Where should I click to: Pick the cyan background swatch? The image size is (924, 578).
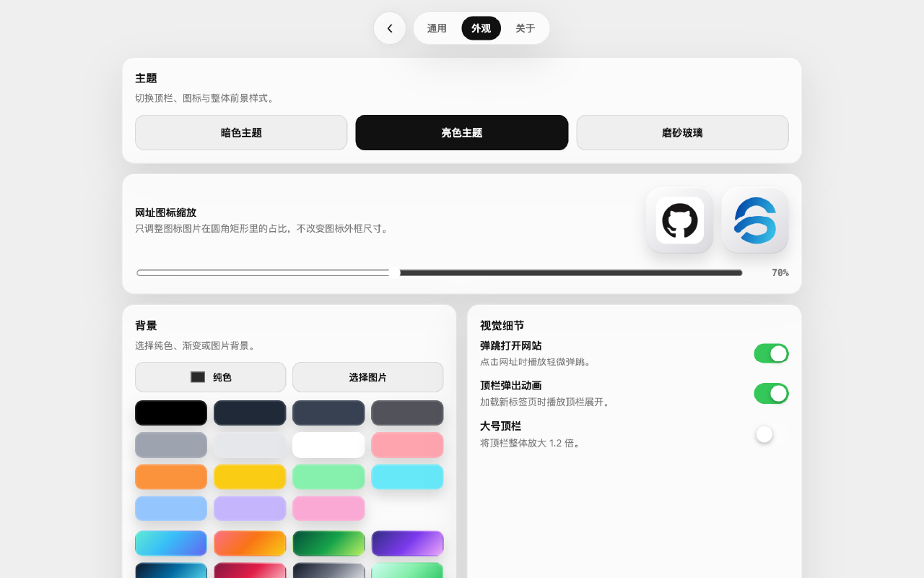pos(407,477)
